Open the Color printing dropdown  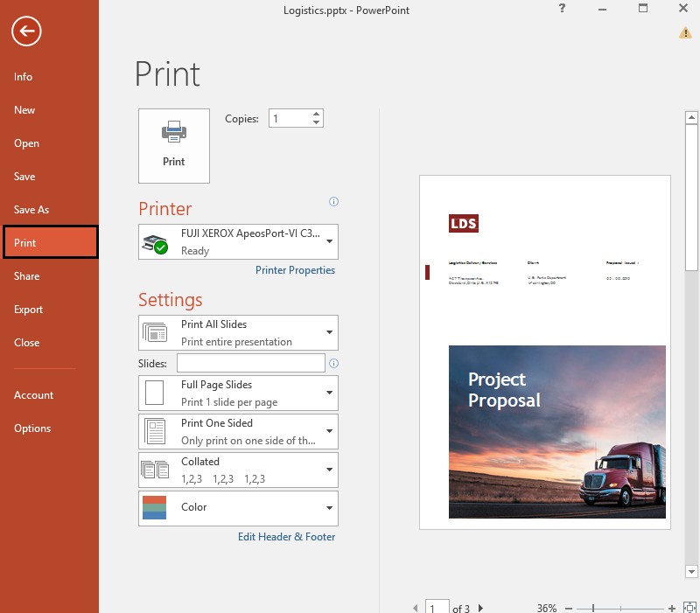330,507
